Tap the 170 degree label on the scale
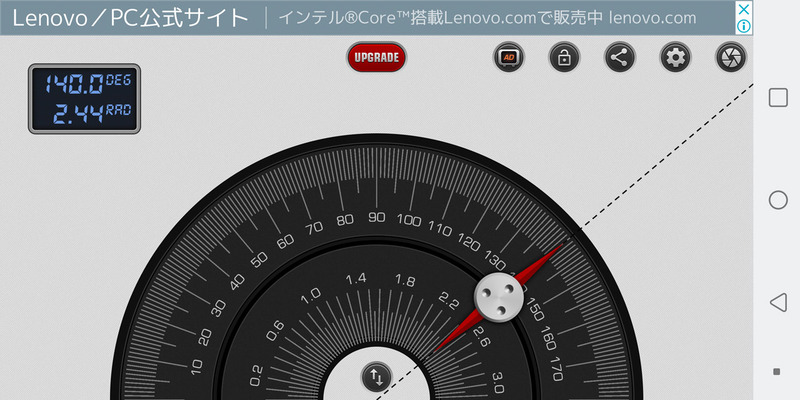The height and width of the screenshot is (400, 800). click(x=556, y=368)
